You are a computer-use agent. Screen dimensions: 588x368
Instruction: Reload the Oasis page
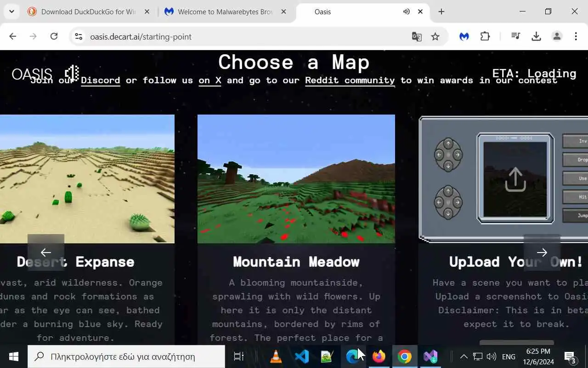click(x=54, y=36)
